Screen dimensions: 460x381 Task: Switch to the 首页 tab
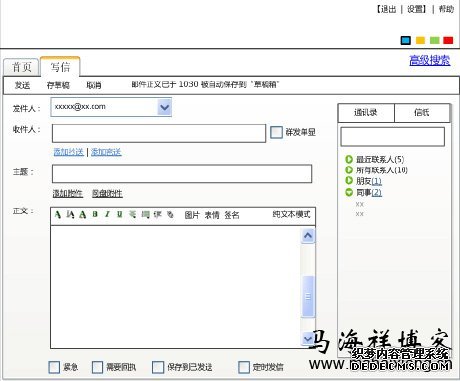(21, 67)
